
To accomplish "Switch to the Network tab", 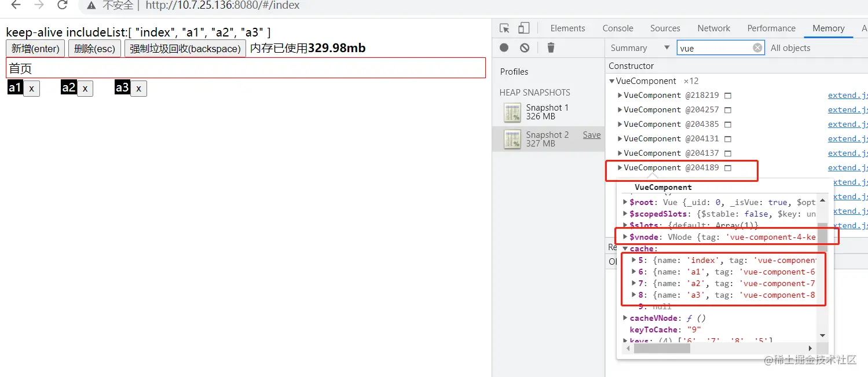I will (713, 28).
